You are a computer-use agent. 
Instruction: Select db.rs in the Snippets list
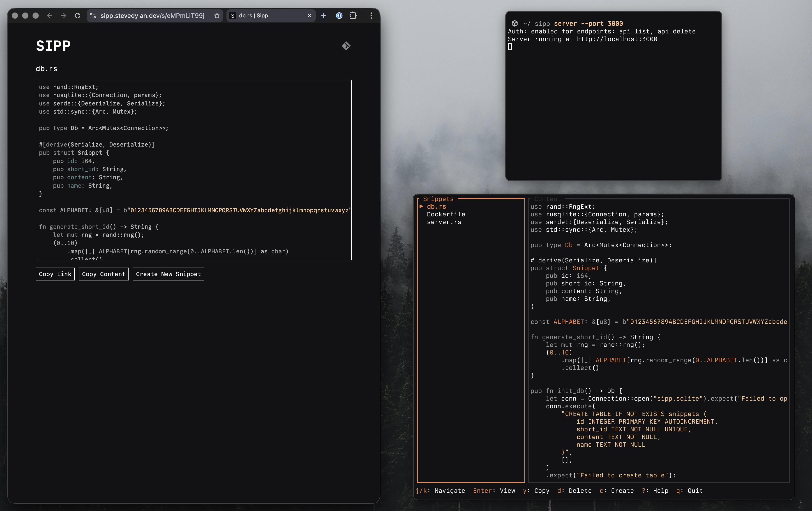(436, 207)
